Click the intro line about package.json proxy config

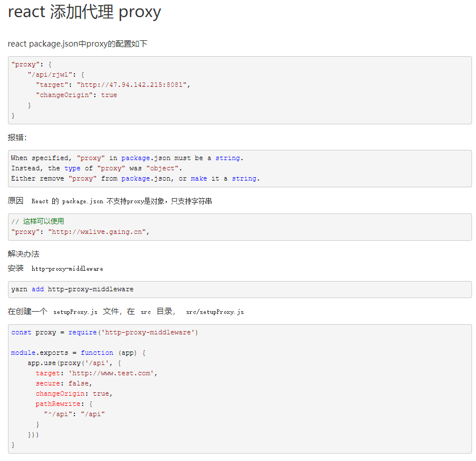pos(77,44)
